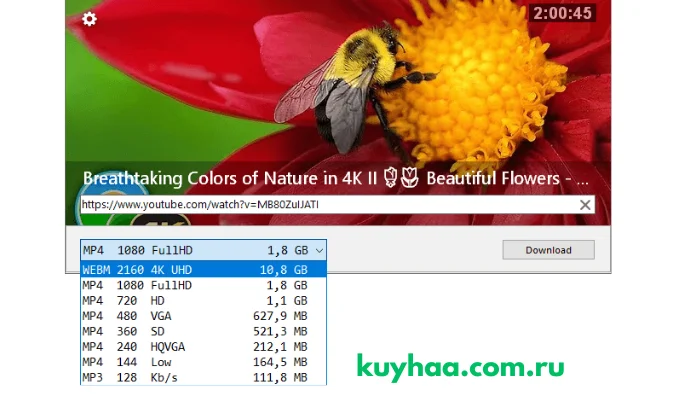Select MP3 128 Kb/s audio option
Image resolution: width=700 pixels, height=394 pixels.
coord(204,377)
